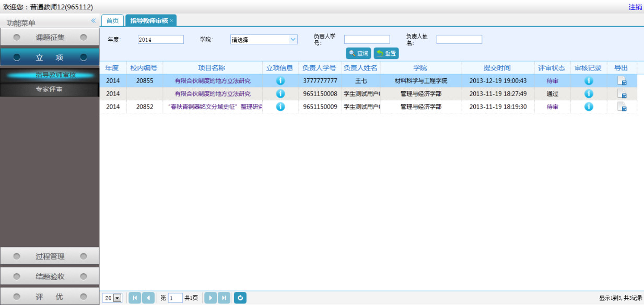Click the 待审 status in the 20852 row
Image resolution: width=644 pixels, height=305 pixels.
coord(552,107)
